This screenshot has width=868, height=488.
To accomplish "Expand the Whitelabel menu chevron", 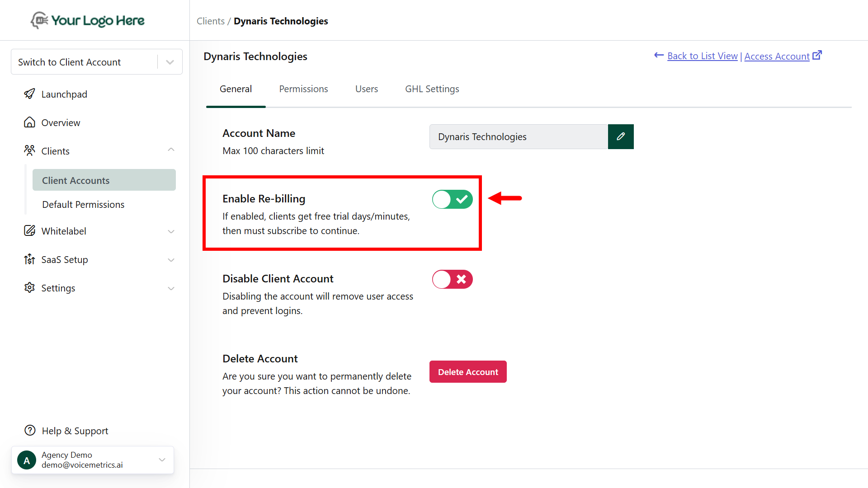I will (x=171, y=231).
